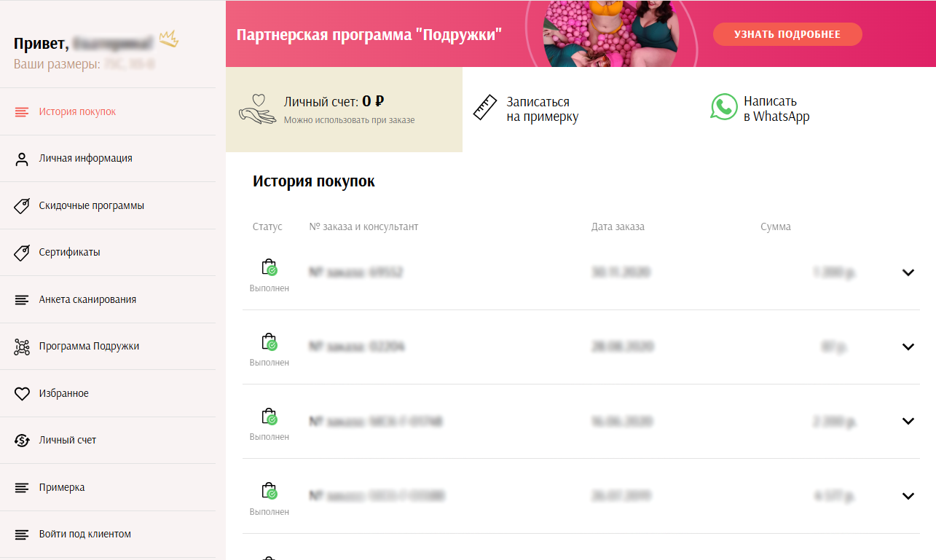Expand the third order's details chevron

coord(908,422)
